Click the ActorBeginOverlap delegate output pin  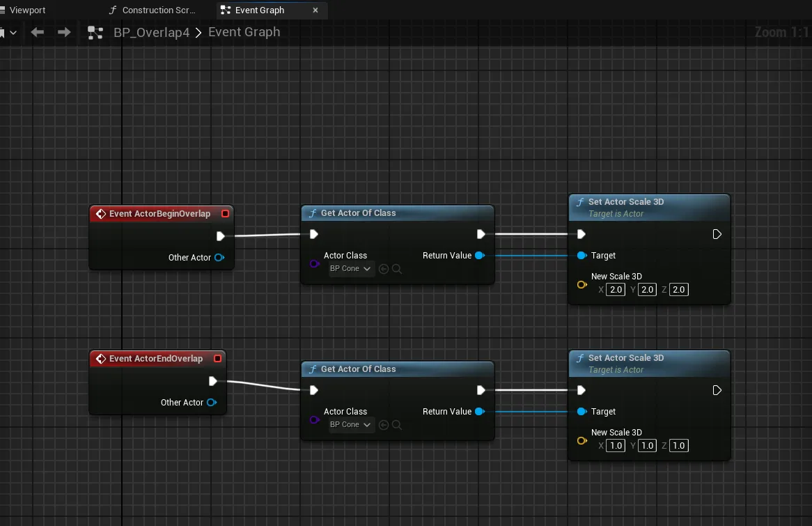point(225,213)
